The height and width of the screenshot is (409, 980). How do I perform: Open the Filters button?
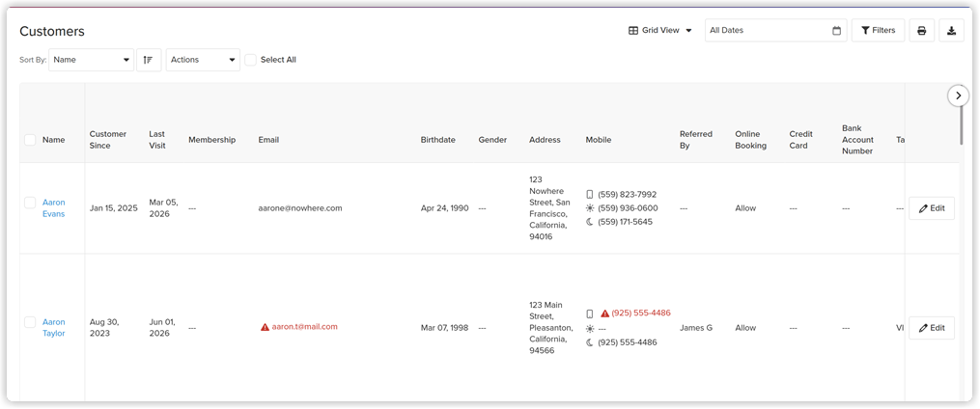pos(878,31)
